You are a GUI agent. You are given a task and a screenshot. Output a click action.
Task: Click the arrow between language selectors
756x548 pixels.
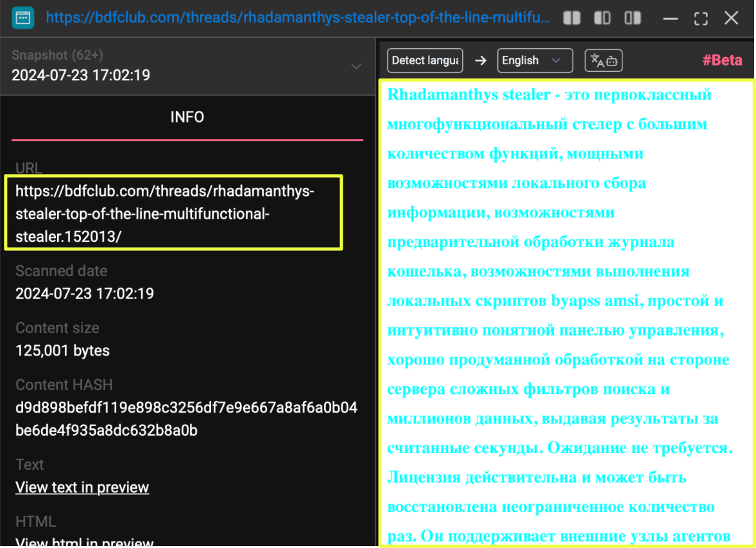point(481,60)
